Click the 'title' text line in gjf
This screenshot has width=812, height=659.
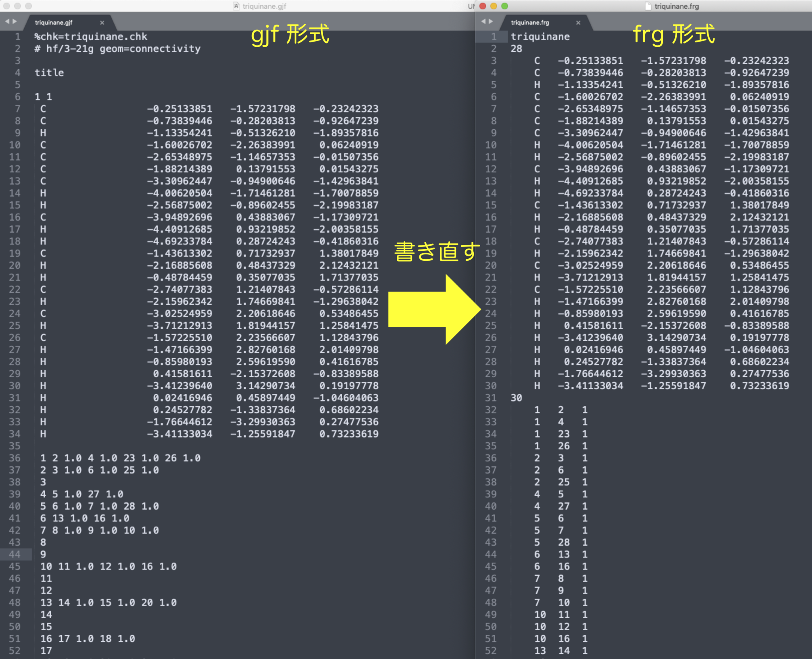click(49, 73)
